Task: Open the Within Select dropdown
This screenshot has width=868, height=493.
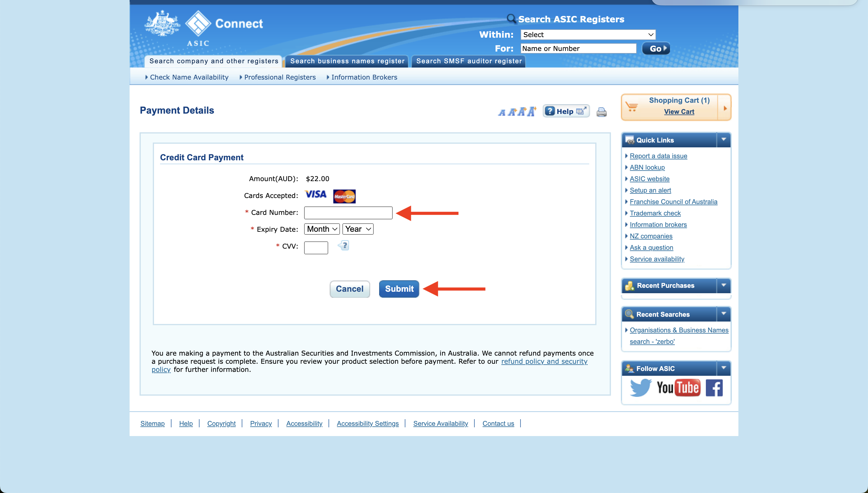Action: point(588,35)
